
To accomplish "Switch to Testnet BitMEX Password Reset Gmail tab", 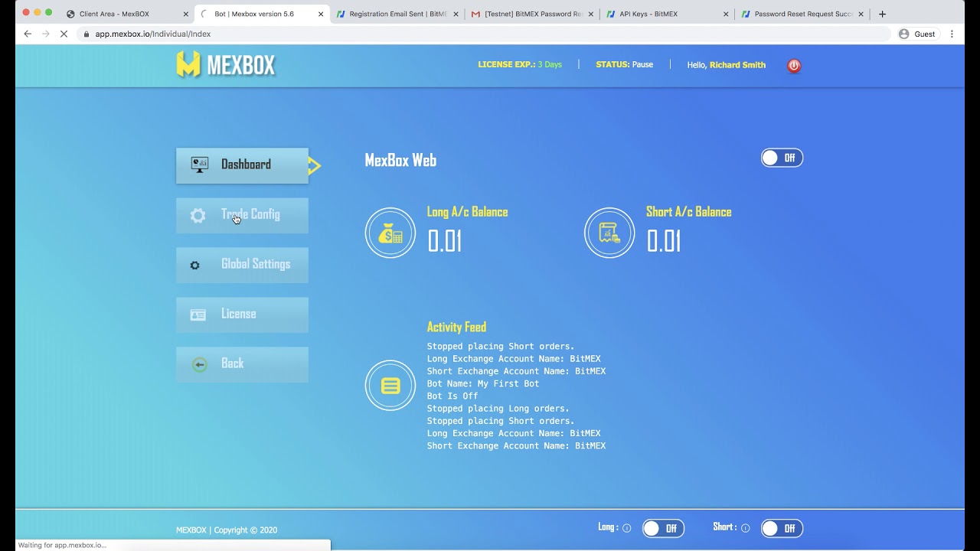I will click(x=532, y=14).
